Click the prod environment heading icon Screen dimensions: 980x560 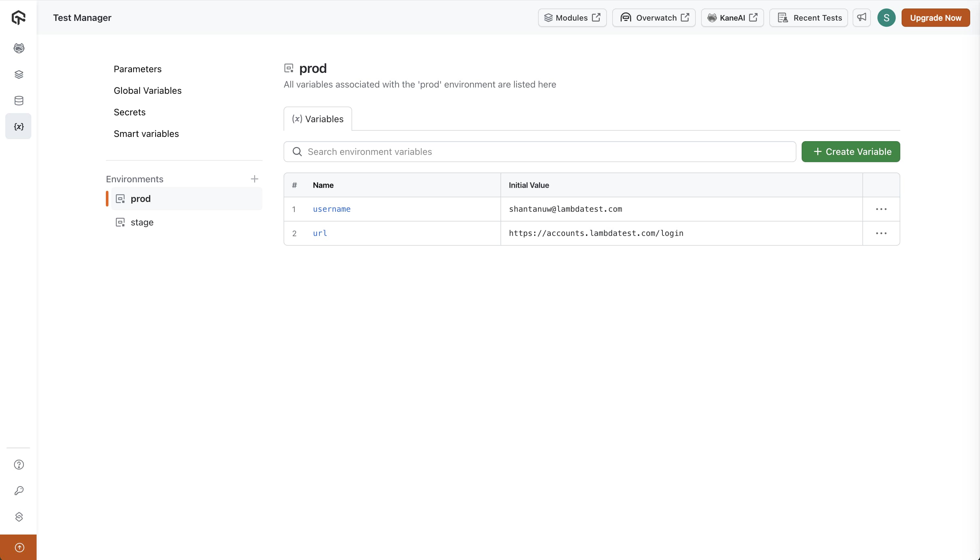click(289, 69)
